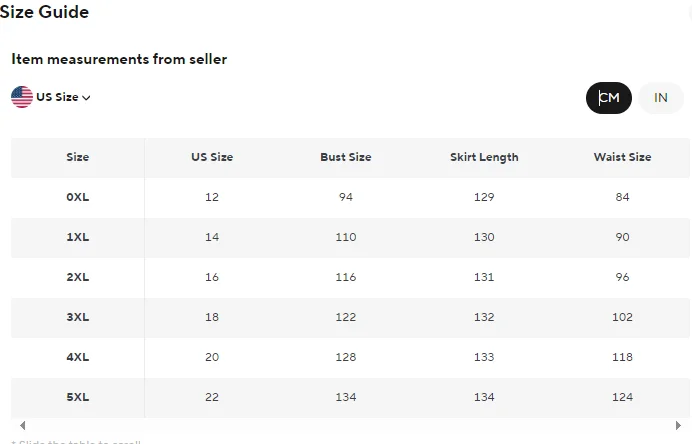This screenshot has height=444, width=692.
Task: Click the Bust Size column header
Action: [346, 157]
